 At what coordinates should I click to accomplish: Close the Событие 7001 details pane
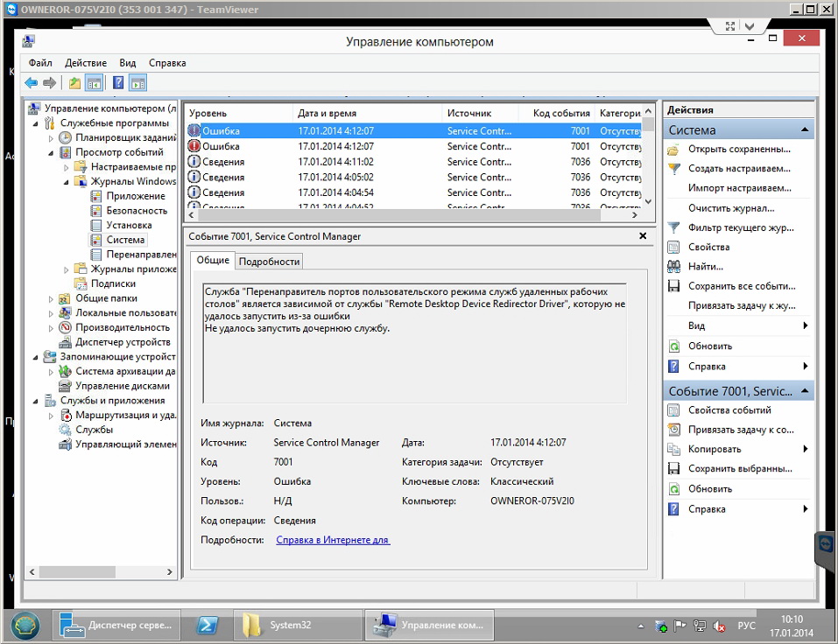(x=643, y=236)
